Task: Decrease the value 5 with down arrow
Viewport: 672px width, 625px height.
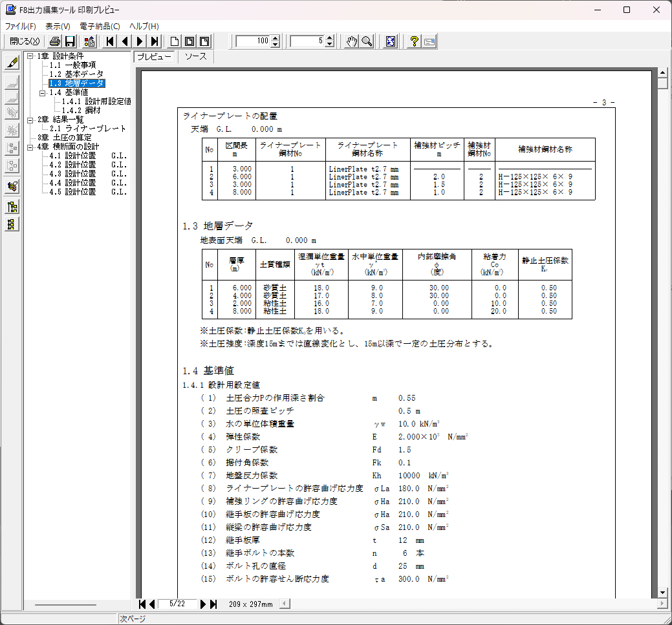Action: 330,45
